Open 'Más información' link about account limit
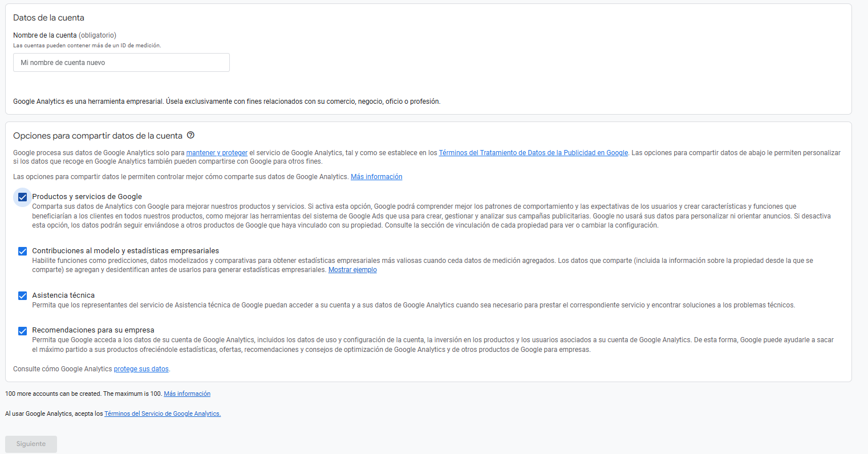This screenshot has height=454, width=868. 187,394
